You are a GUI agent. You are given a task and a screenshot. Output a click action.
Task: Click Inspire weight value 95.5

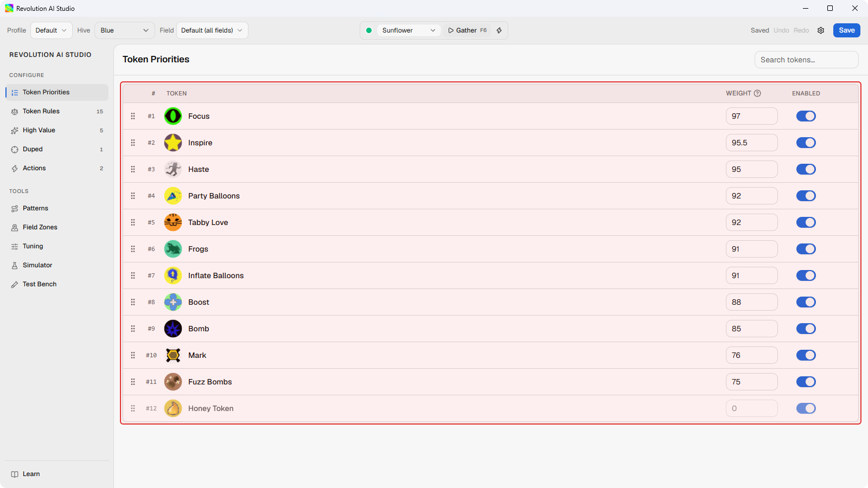pos(751,143)
